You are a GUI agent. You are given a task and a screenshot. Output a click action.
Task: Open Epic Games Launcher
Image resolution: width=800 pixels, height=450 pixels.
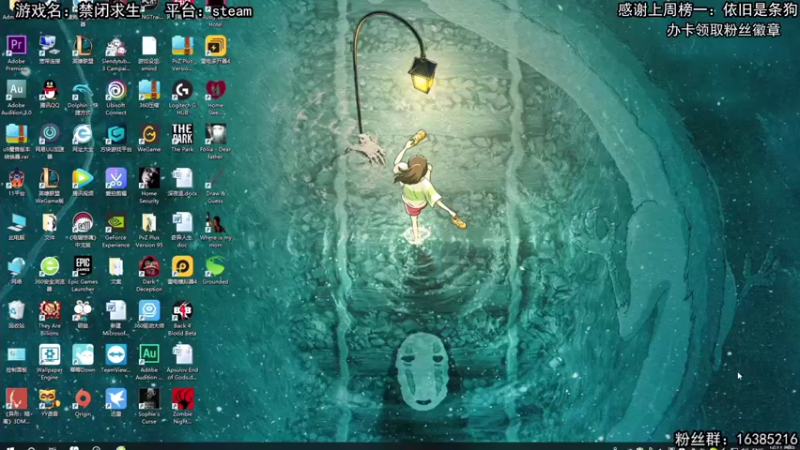click(x=83, y=266)
